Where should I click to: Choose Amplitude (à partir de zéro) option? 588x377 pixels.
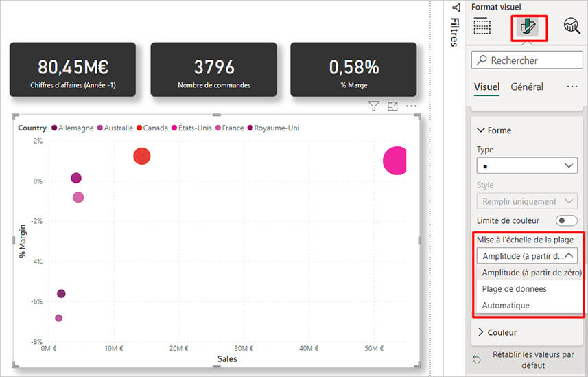pos(531,272)
